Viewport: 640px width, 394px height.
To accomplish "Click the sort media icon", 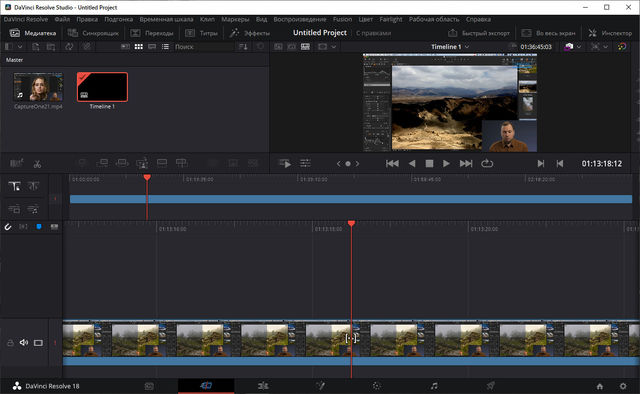I will (x=243, y=47).
